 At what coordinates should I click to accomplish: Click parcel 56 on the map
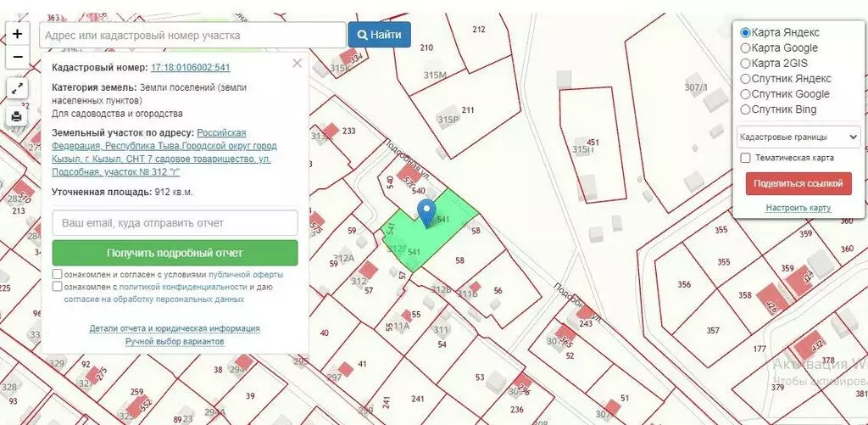point(498,290)
